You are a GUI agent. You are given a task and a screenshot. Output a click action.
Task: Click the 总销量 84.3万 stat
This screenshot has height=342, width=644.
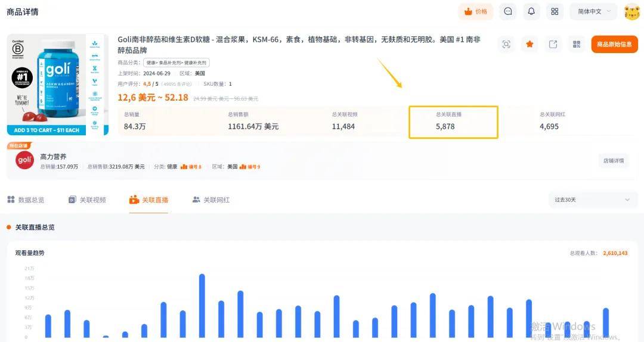coord(135,122)
